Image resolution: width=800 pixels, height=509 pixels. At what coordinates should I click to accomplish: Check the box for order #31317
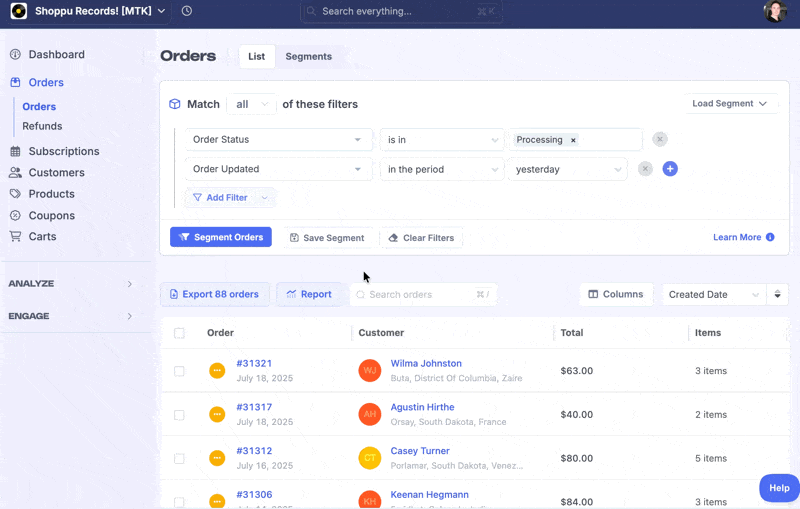[179, 415]
